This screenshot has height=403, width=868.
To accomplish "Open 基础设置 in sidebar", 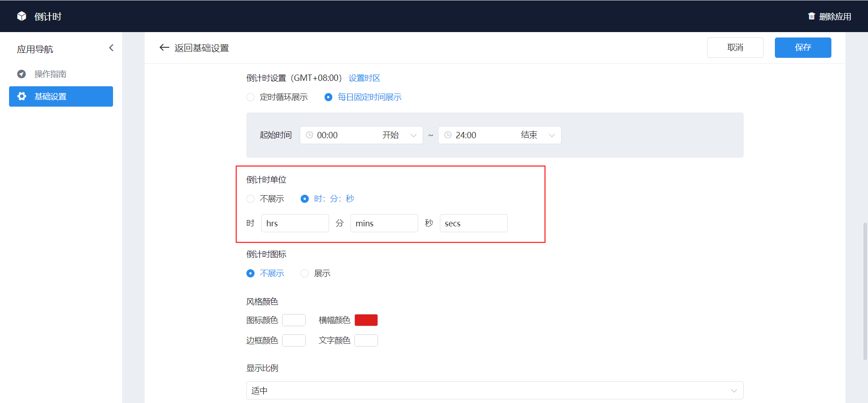I will click(61, 96).
